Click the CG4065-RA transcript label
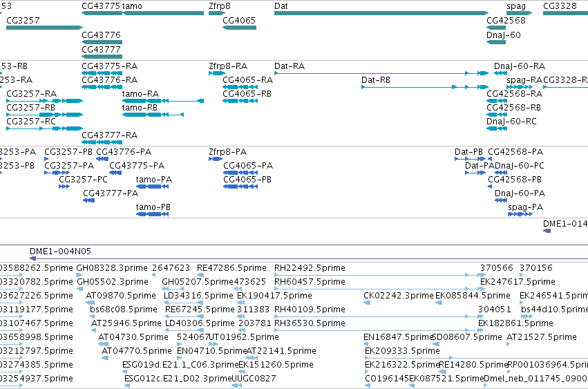Screen dimensions: 588x389 247,80
